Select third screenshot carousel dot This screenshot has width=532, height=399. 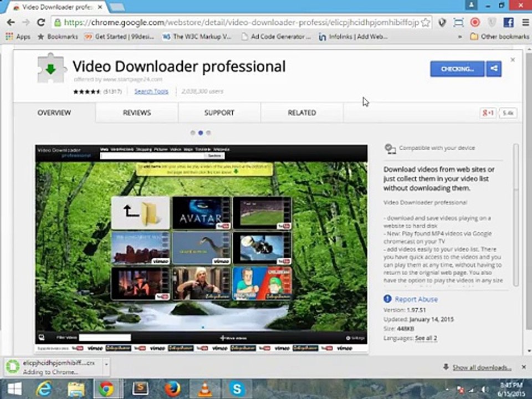208,132
